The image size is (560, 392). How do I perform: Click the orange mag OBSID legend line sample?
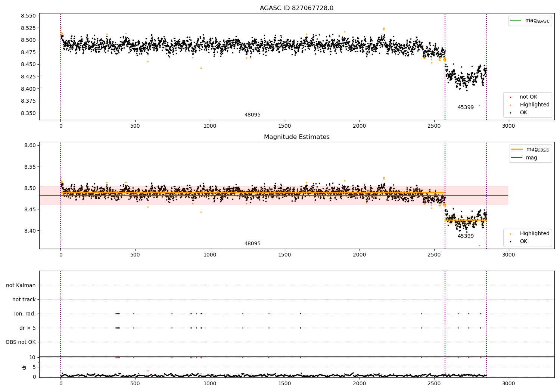(x=517, y=149)
